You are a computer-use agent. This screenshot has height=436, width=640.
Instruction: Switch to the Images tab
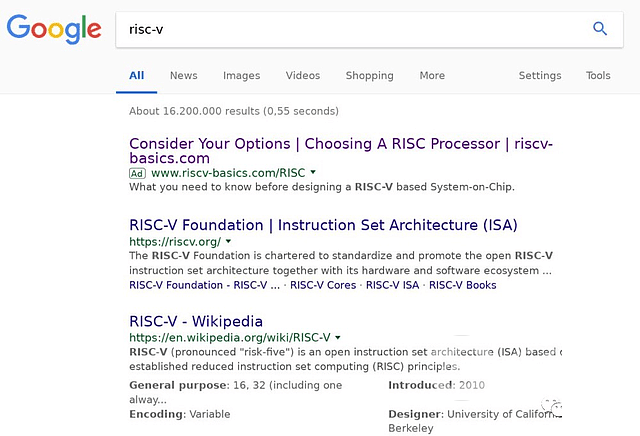[x=241, y=76]
